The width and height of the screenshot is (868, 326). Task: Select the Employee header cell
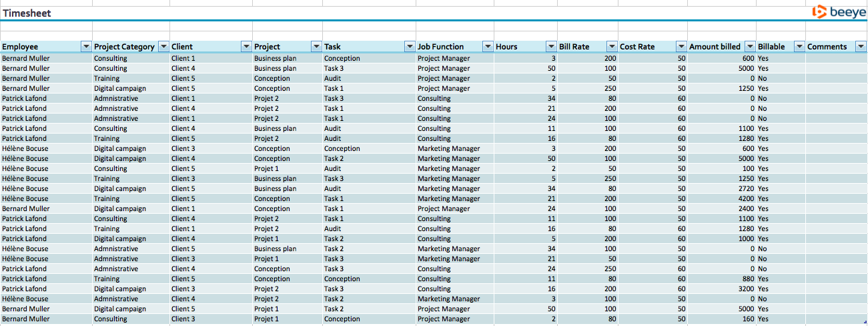[40, 47]
